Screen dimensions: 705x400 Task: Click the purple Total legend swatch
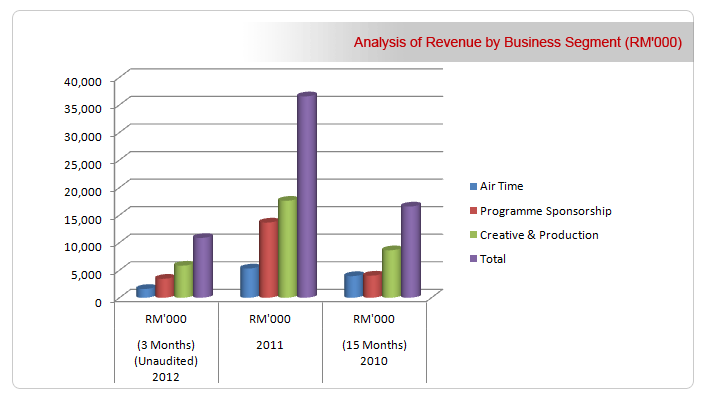(x=473, y=260)
